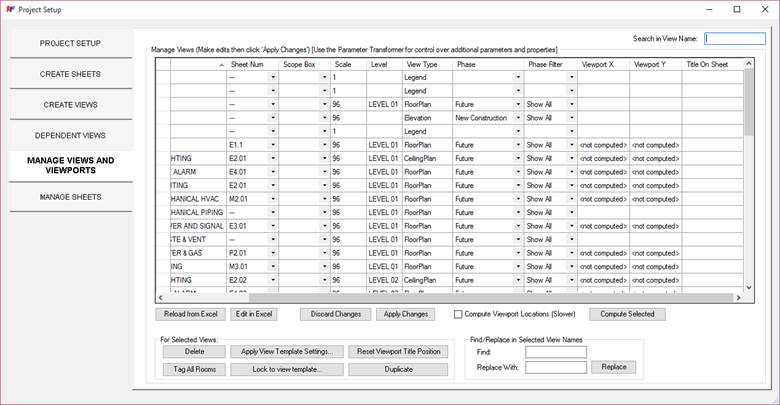Open the Create Views tab
Image resolution: width=780 pixels, height=405 pixels.
70,105
